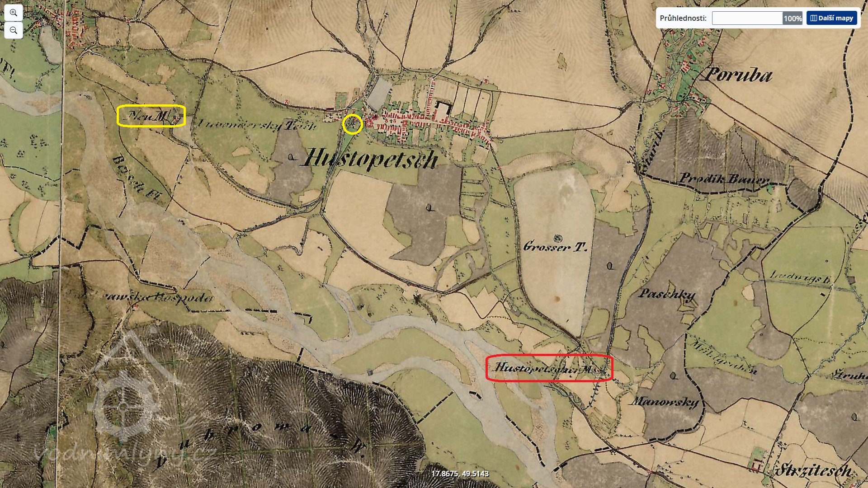Click the Manowsky map label

click(x=665, y=401)
